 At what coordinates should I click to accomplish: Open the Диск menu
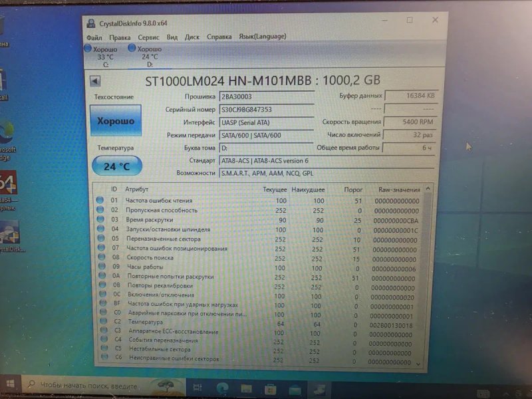192,37
